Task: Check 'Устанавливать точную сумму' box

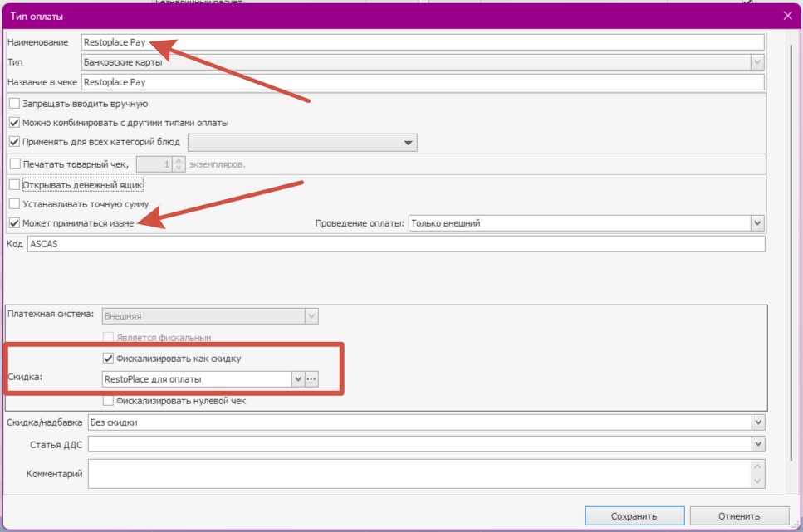Action: tap(14, 203)
